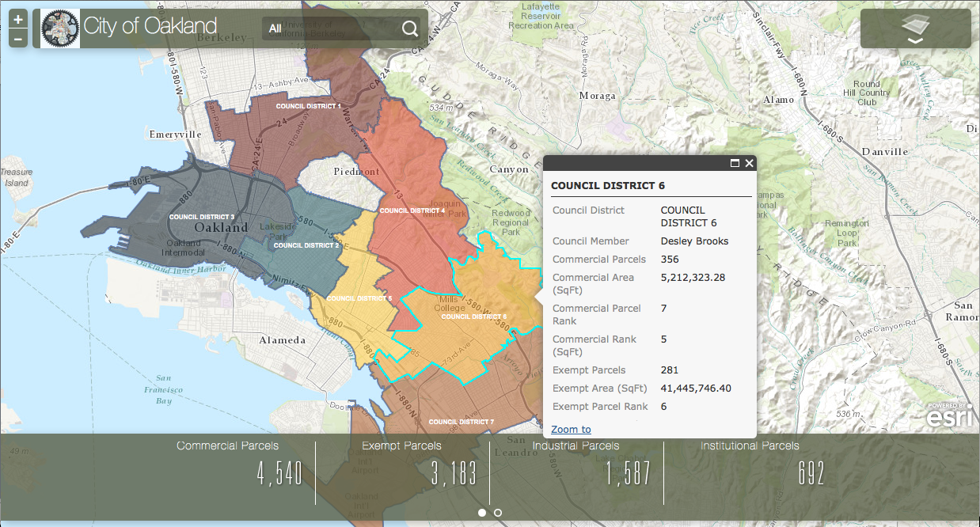Screen dimensions: 980x527
Task: Click the Piedmont label on the map
Action: click(x=355, y=172)
